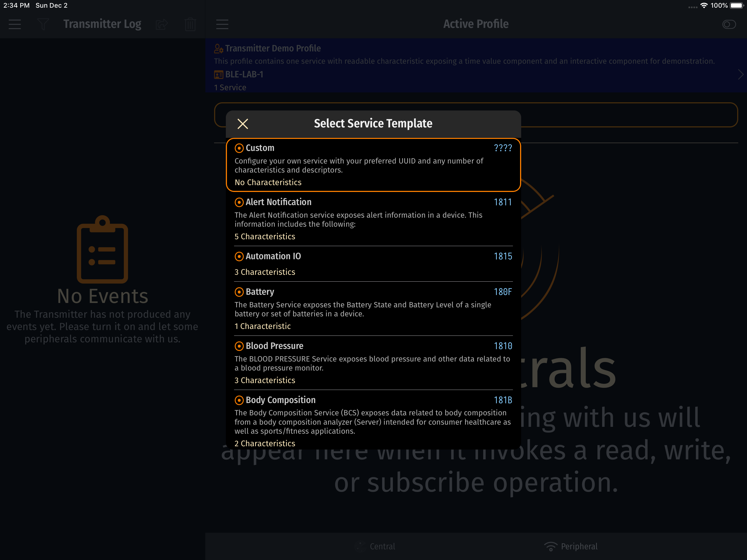Open the Transmitter Log hamburger menu

15,24
